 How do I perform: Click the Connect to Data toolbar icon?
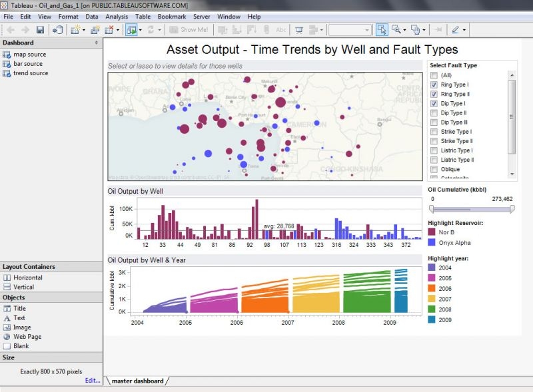pos(58,30)
